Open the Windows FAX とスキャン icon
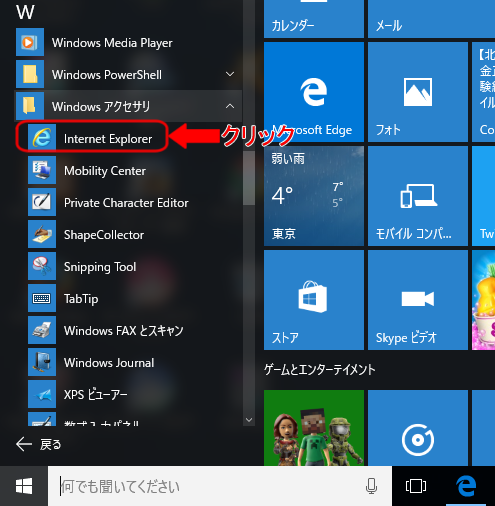The width and height of the screenshot is (495, 506). 42,330
